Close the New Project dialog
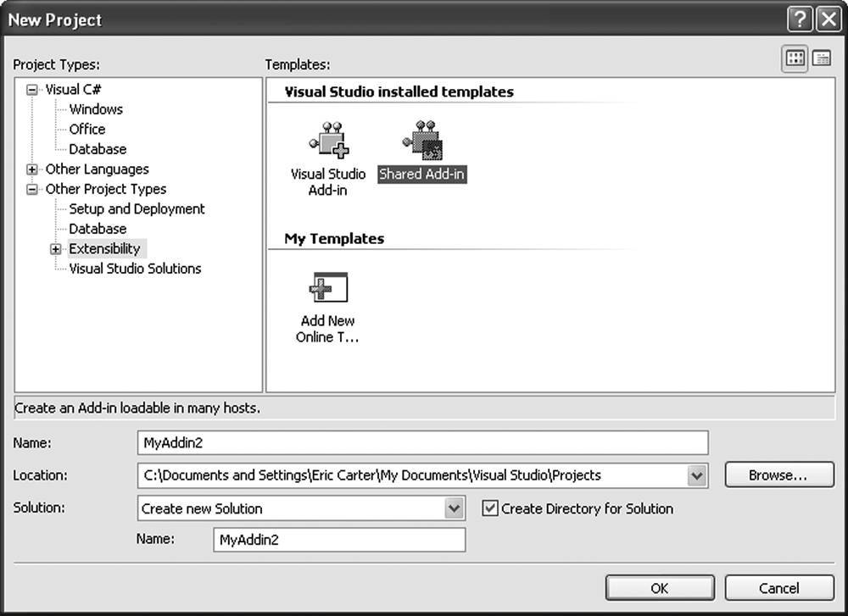Screen dimensions: 848x616 tap(828, 19)
